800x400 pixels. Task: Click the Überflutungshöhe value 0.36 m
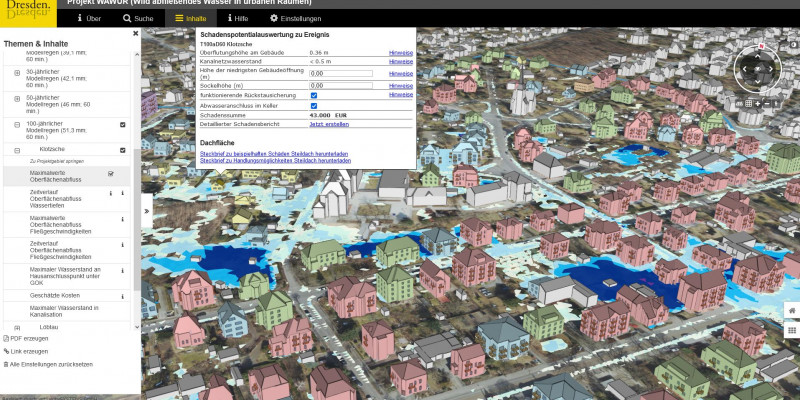pyautogui.click(x=319, y=53)
